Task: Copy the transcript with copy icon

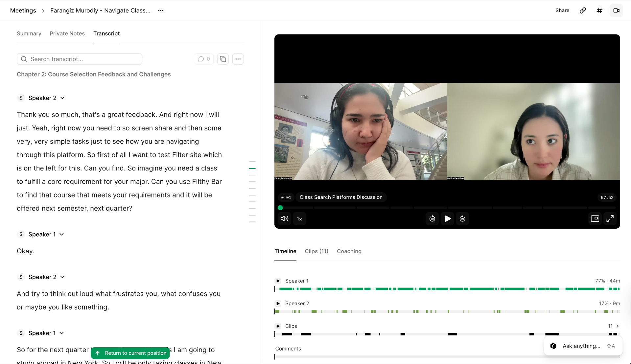Action: (x=223, y=59)
